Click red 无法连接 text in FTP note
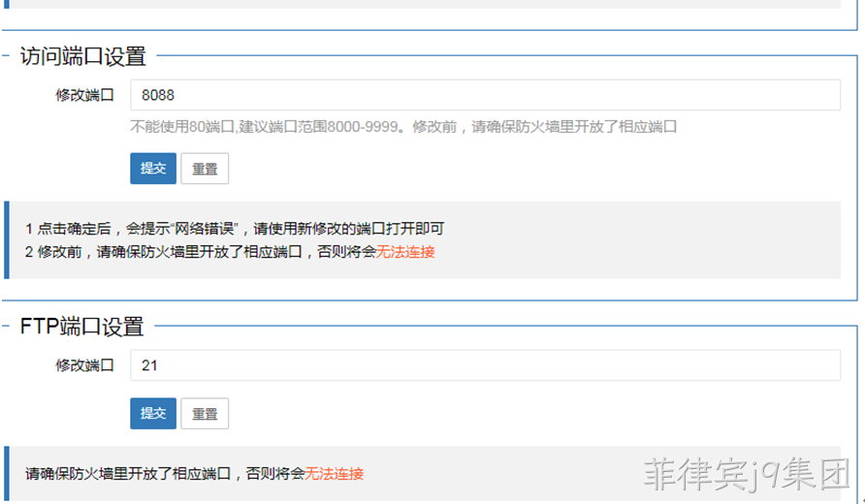 334,474
